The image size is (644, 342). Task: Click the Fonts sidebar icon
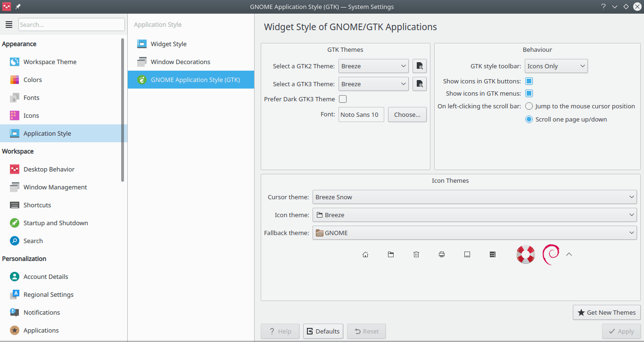pos(15,98)
